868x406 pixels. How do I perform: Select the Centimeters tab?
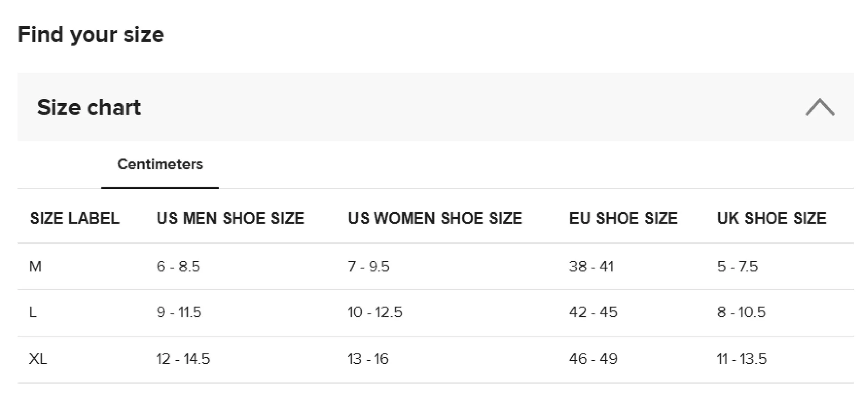coord(160,164)
